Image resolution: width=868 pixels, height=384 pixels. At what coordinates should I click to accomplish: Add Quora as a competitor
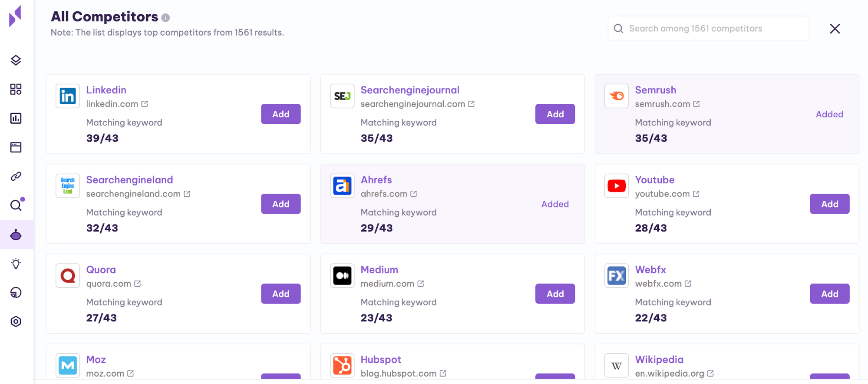281,294
